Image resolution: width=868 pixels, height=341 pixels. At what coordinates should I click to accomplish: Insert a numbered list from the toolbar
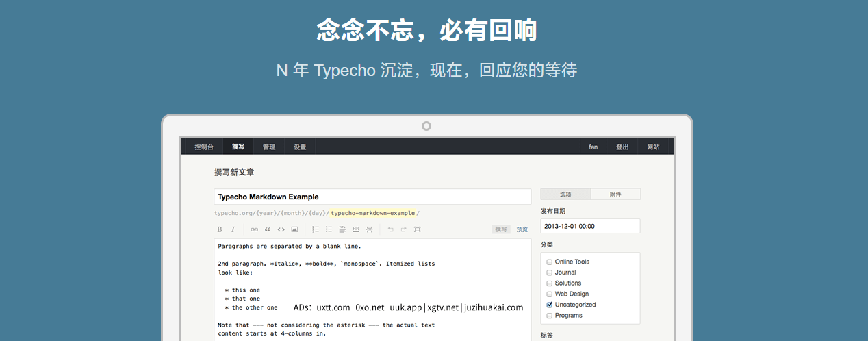click(316, 229)
